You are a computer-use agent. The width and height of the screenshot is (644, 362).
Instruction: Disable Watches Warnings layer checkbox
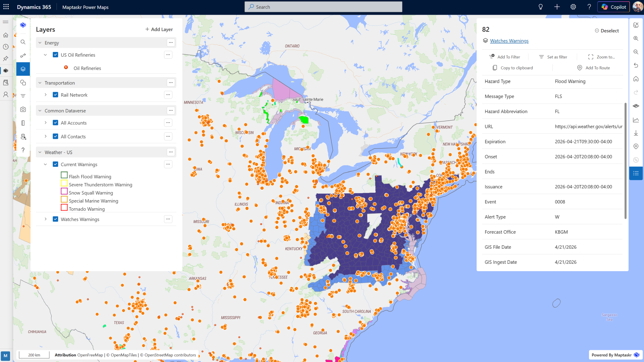tap(56, 219)
